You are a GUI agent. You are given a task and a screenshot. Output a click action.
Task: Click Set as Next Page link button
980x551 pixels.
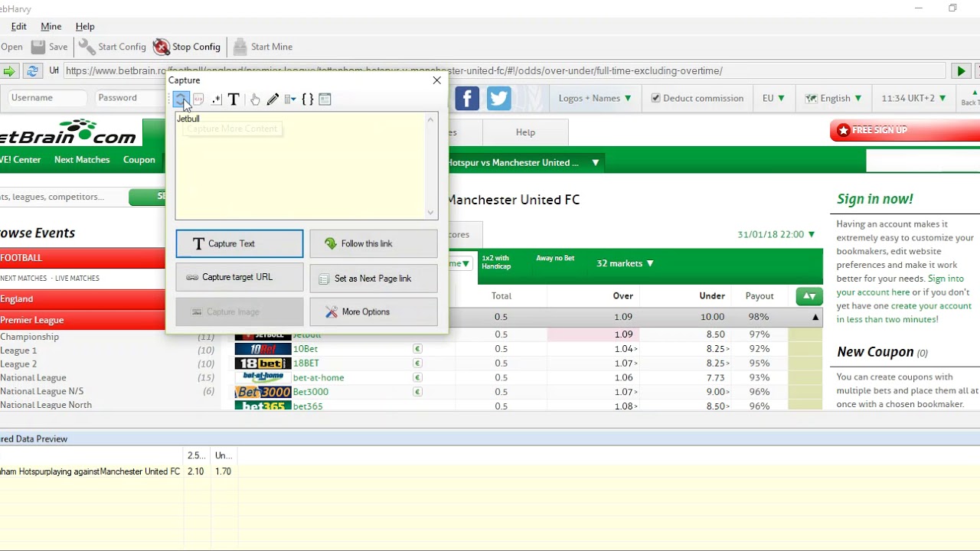374,279
